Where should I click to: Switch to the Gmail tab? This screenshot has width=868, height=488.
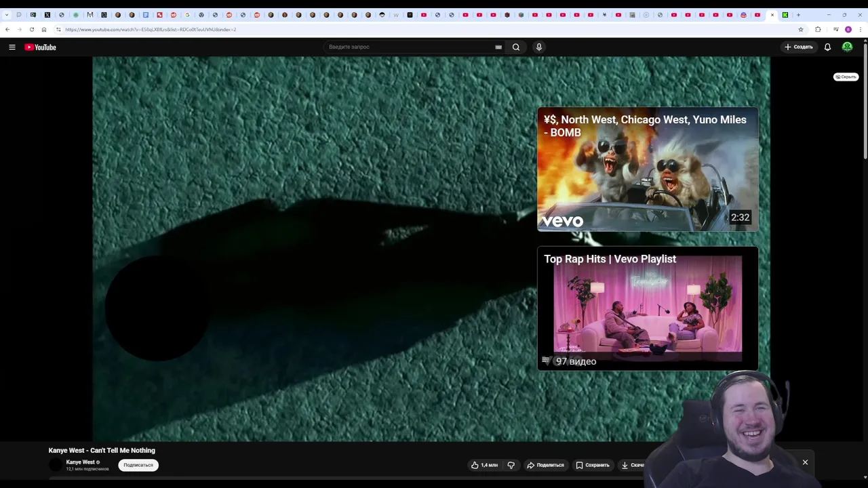90,14
